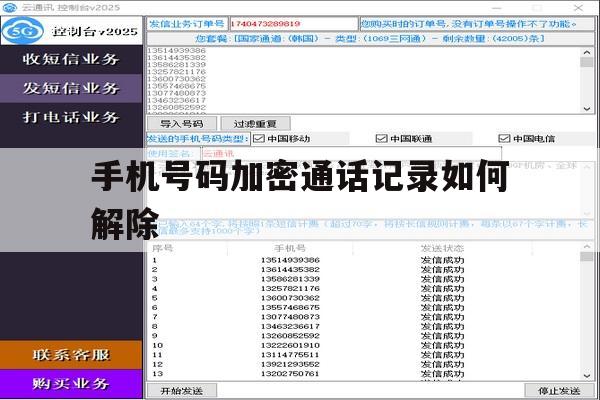This screenshot has width=600, height=400.
Task: Click the package info line 您套餐
Action: (370, 39)
